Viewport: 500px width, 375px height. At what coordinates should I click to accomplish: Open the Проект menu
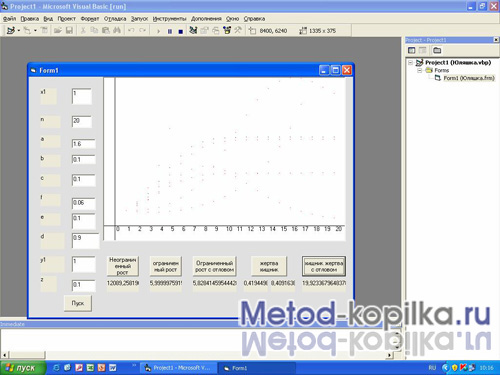[x=67, y=19]
